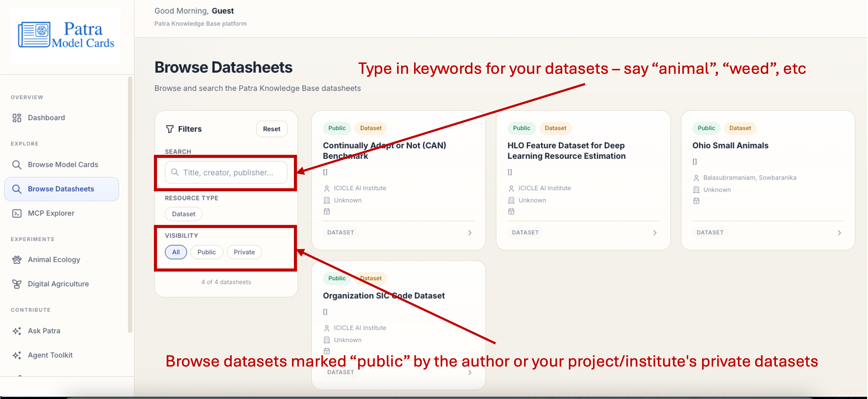This screenshot has width=868, height=399.
Task: Click calendar icon on Ohio Small Animals card
Action: (696, 201)
